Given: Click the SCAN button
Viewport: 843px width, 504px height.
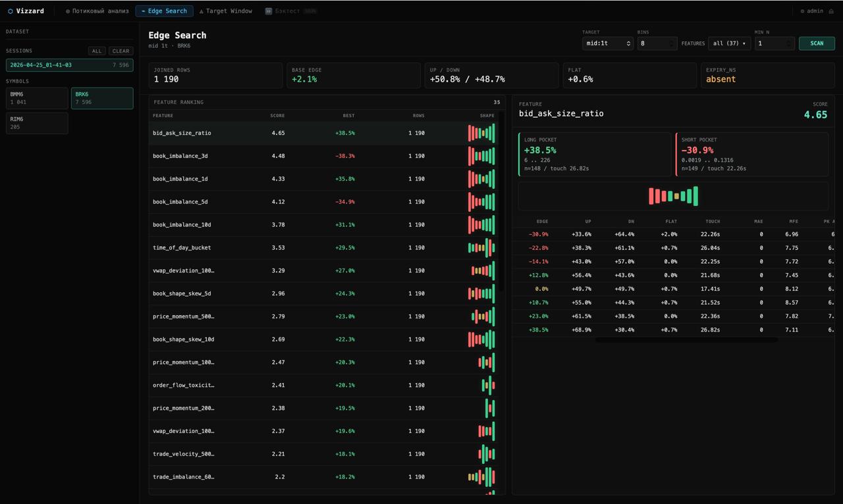Looking at the screenshot, I should [x=817, y=43].
